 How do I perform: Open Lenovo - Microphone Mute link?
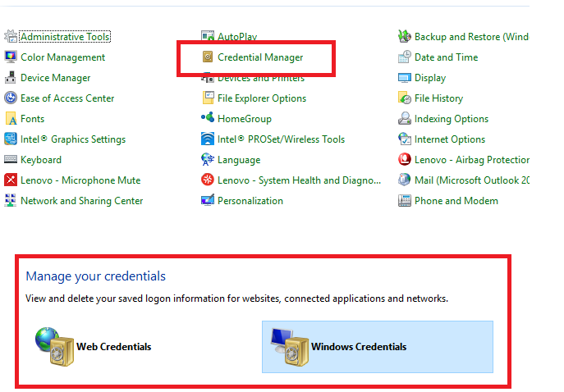[80, 180]
